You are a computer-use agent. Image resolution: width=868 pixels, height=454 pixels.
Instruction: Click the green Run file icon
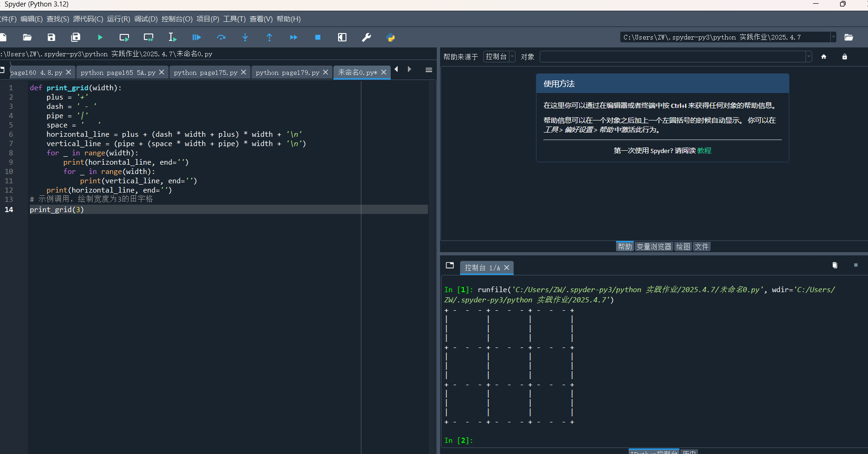pos(100,38)
